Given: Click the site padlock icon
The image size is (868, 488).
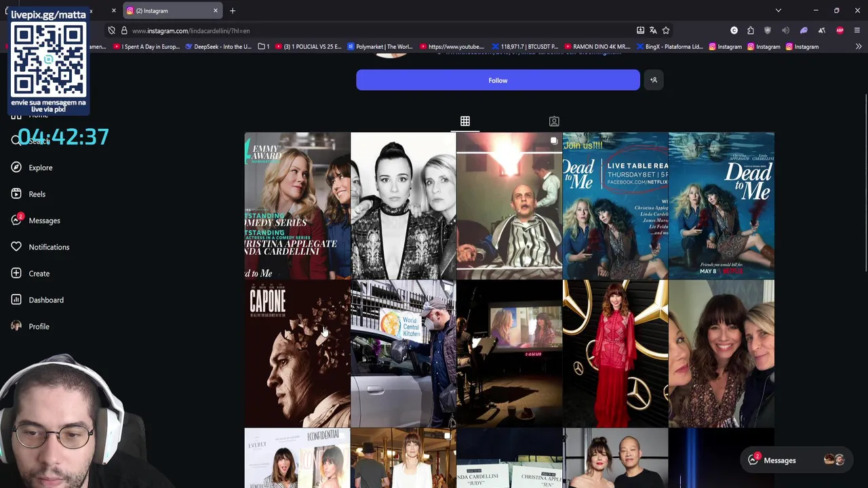Looking at the screenshot, I should [124, 30].
